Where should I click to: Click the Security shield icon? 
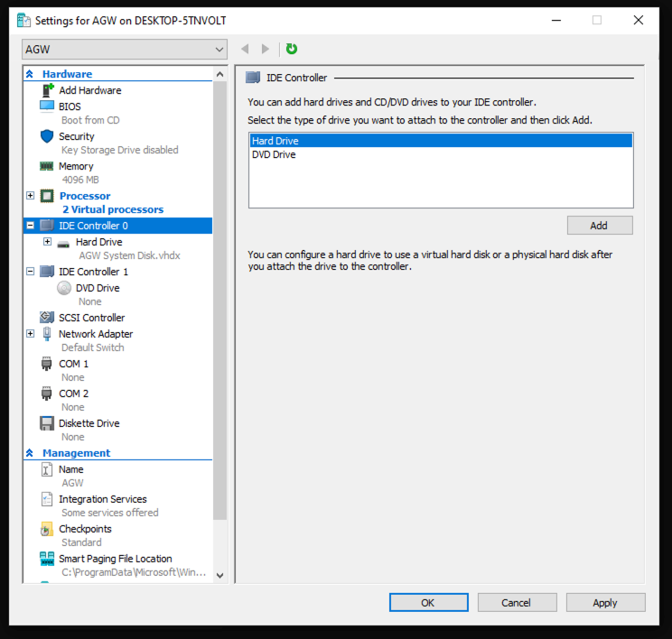[48, 136]
